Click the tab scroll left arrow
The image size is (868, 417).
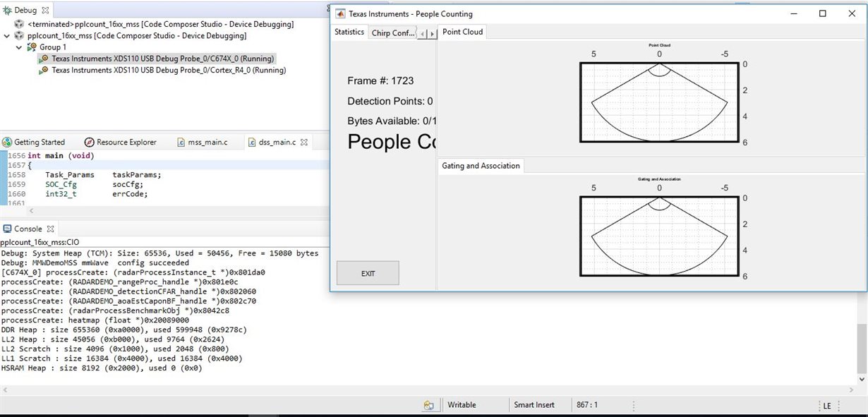point(423,33)
